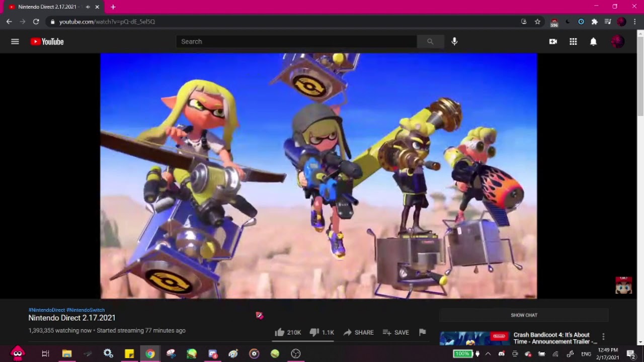This screenshot has width=644, height=362.
Task: Open Settings gear on the taskbar
Action: pos(108,353)
